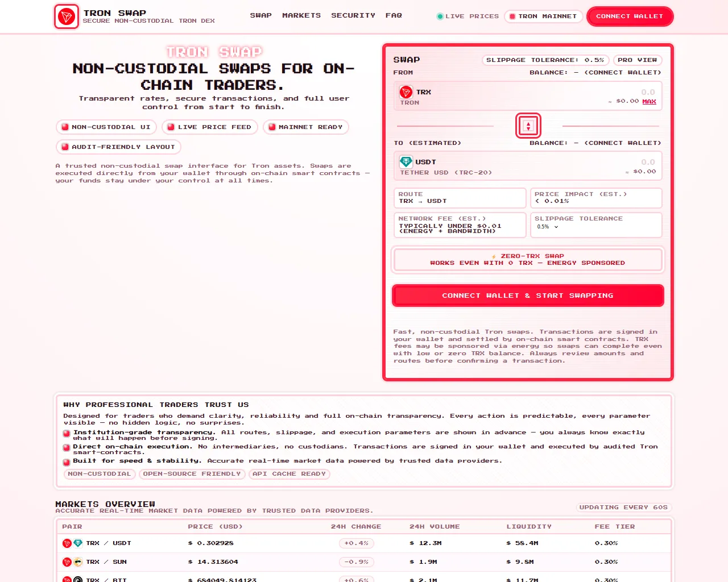
Task: Click the 24H Change column header
Action: (356, 527)
